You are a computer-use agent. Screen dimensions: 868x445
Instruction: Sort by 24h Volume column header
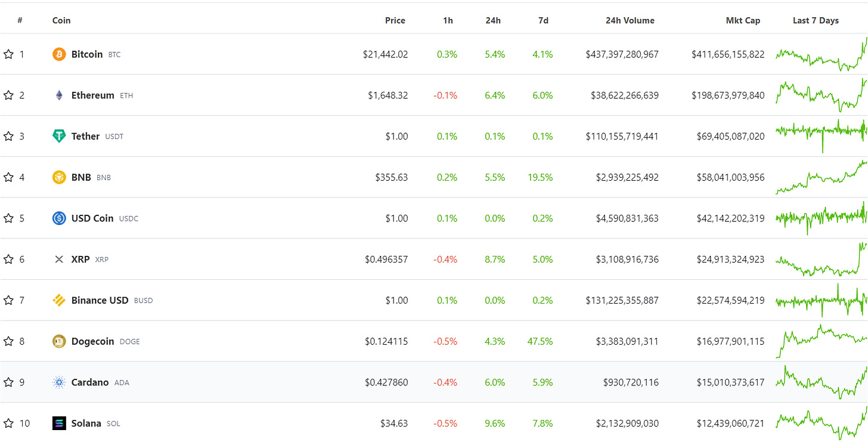[630, 20]
